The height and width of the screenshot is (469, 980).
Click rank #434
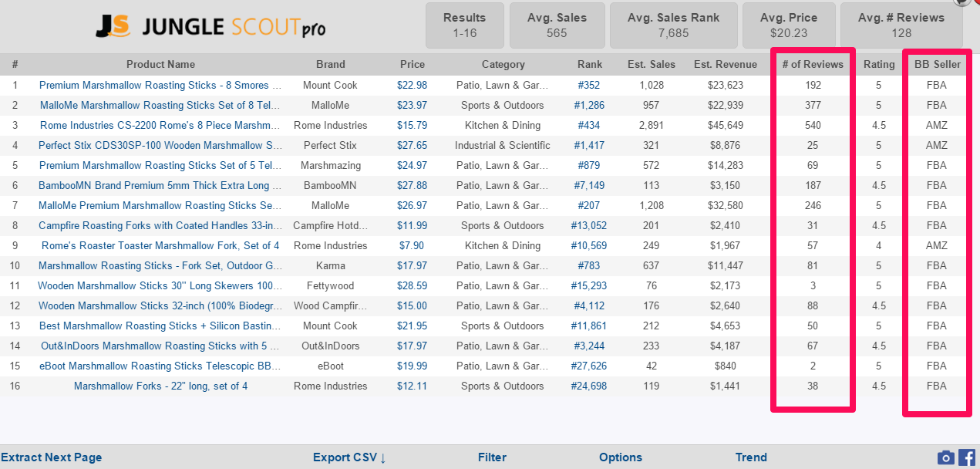(589, 125)
